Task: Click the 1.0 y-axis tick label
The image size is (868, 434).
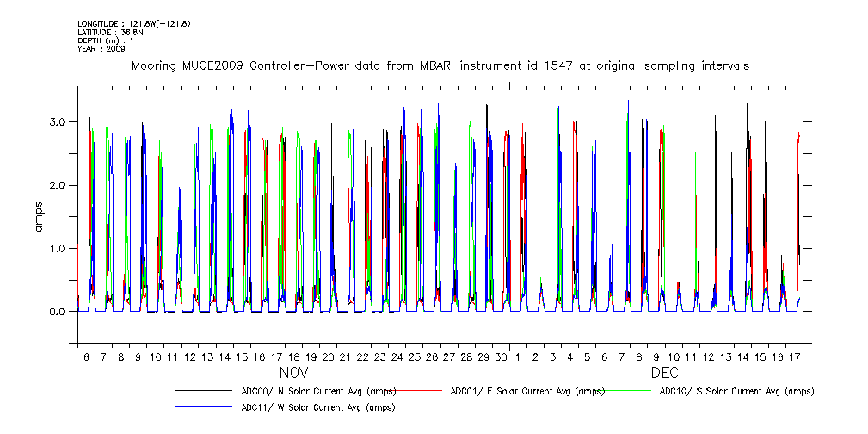Action: click(x=58, y=249)
